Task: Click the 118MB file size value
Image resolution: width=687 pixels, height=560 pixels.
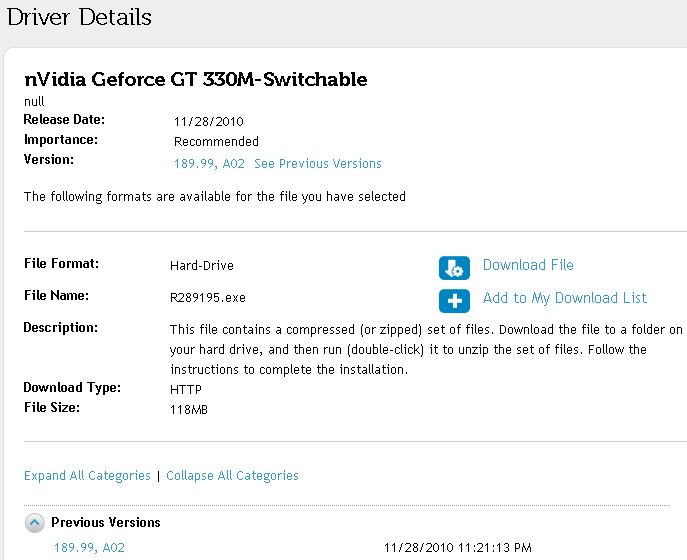Action: 189,410
